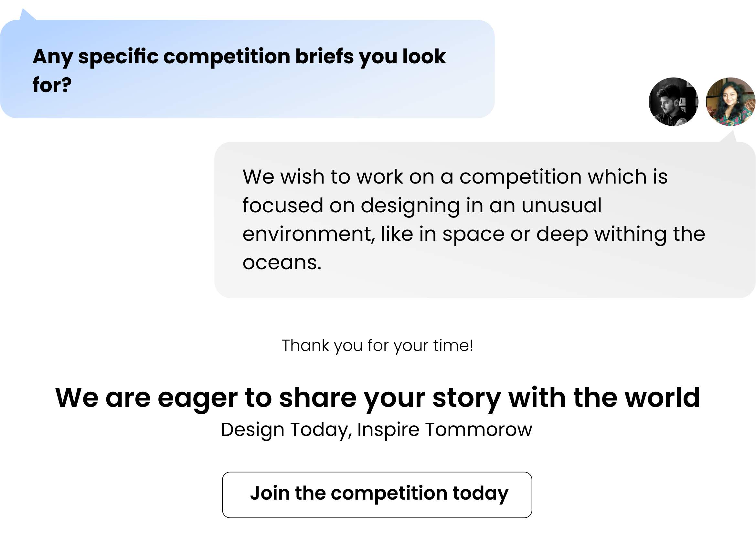Click the "Design Today, Inspire Tommorow" tagline
Viewport: 756px width, 551px height.
[x=376, y=430]
